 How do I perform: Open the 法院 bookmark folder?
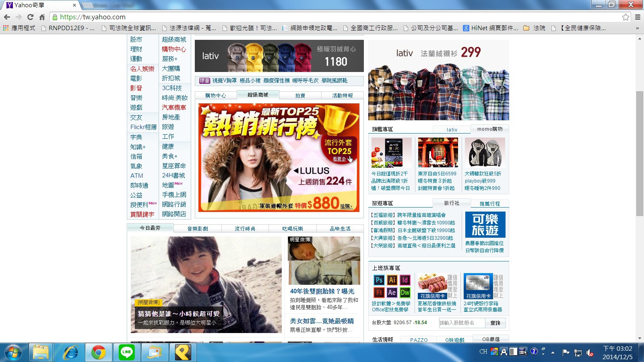pyautogui.click(x=534, y=28)
